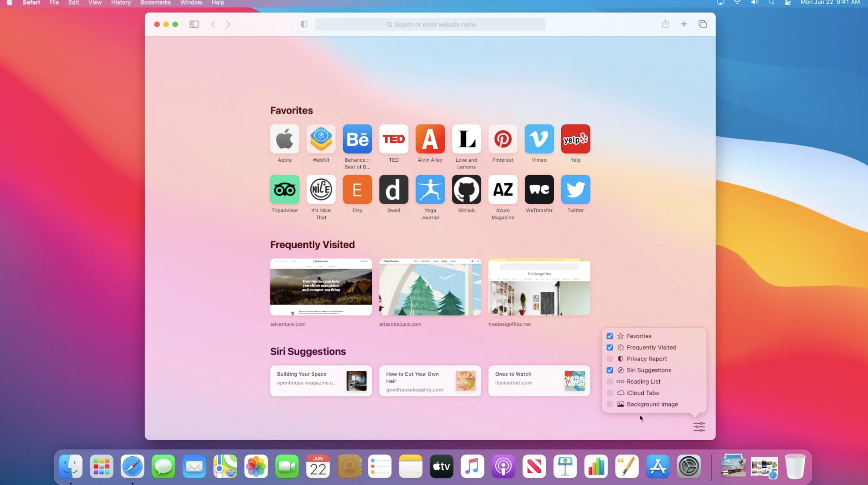The image size is (868, 485).
Task: Open the View menu
Action: coord(95,3)
